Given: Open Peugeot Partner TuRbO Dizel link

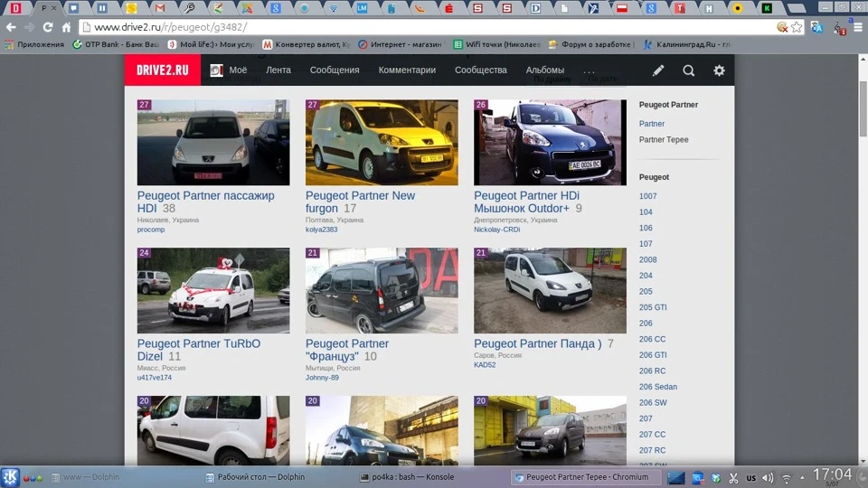Looking at the screenshot, I should click(199, 350).
